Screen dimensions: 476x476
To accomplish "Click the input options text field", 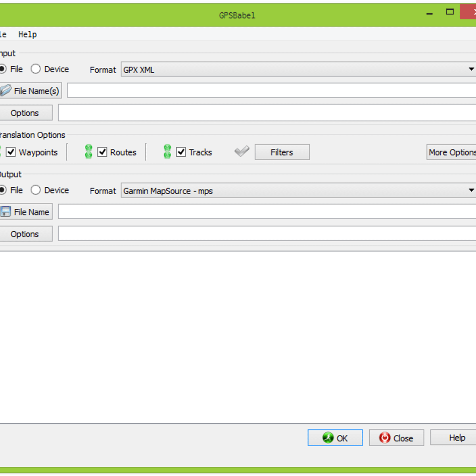I will click(x=267, y=113).
